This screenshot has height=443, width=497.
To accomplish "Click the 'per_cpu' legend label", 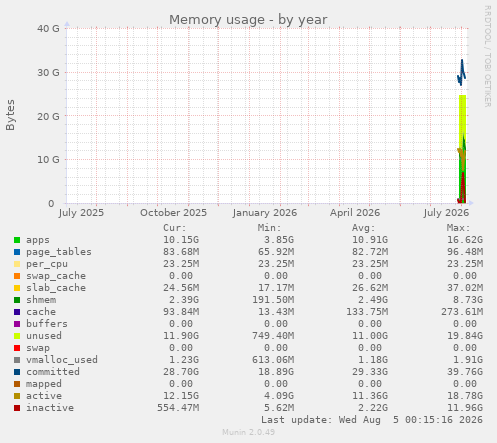I will click(x=47, y=264).
